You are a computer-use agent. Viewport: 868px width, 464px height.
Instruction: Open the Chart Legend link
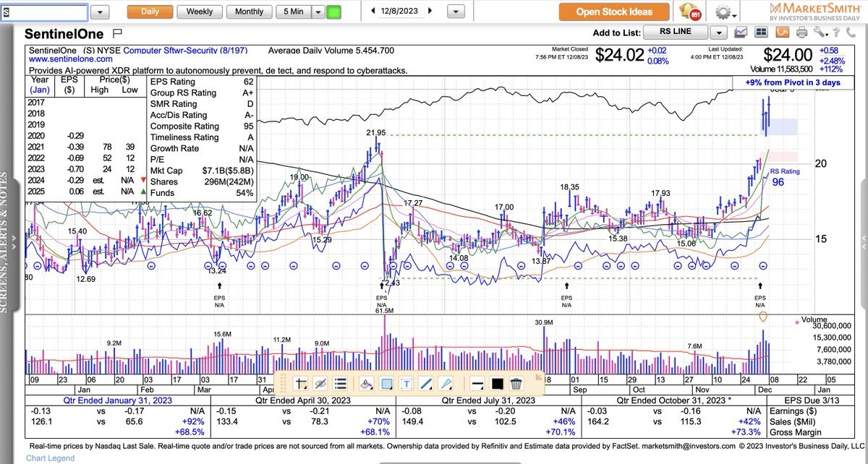tap(50, 458)
